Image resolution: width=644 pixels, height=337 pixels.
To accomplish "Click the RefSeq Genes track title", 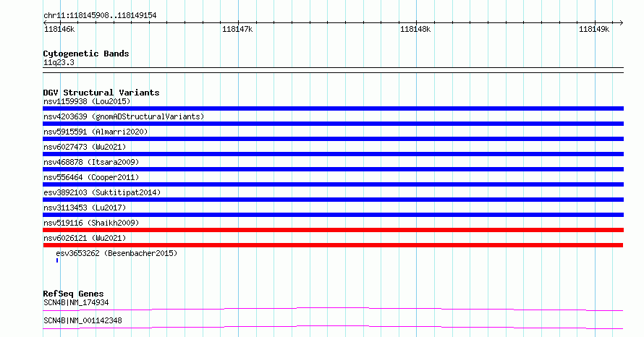I will (x=73, y=294).
